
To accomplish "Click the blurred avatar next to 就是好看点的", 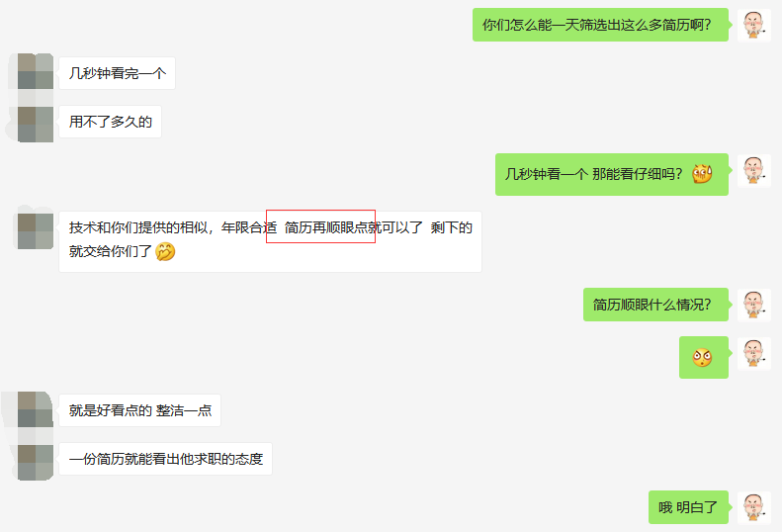I will click(36, 409).
